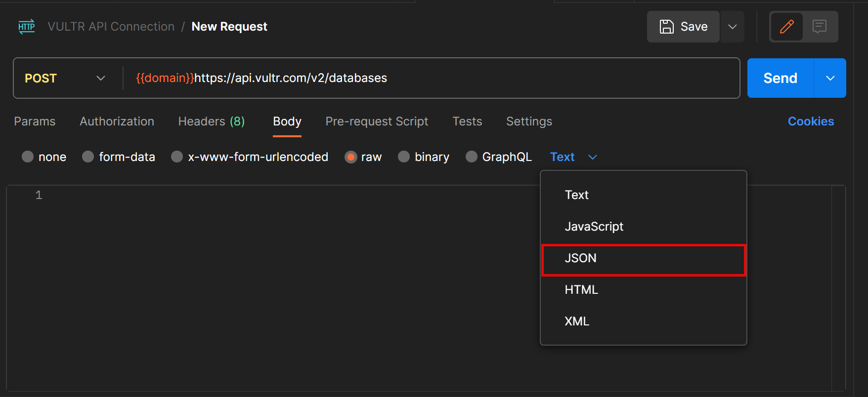868x397 pixels.
Task: Open VULTR API Connection breadcrumb
Action: tap(111, 27)
